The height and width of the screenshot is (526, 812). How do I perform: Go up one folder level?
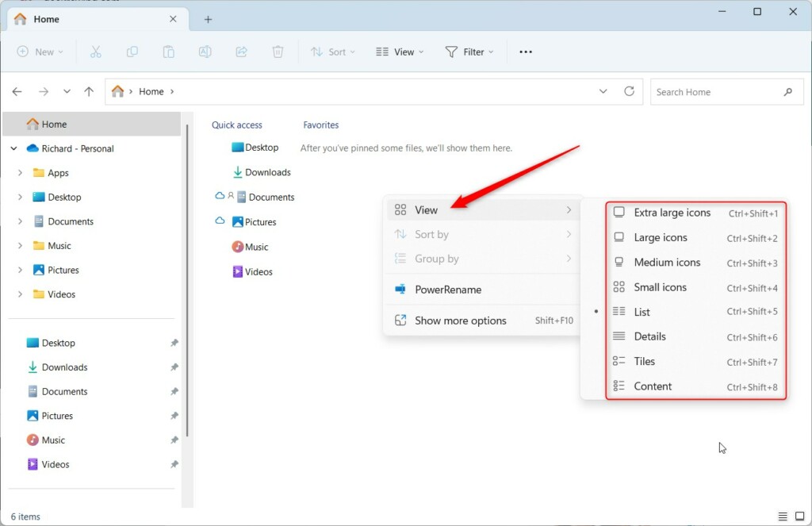click(89, 92)
